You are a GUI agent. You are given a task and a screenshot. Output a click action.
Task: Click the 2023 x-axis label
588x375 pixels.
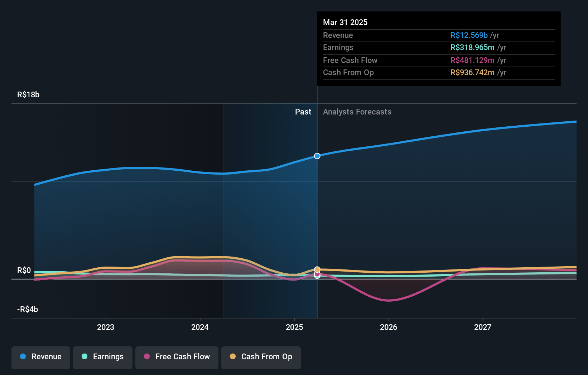point(106,327)
